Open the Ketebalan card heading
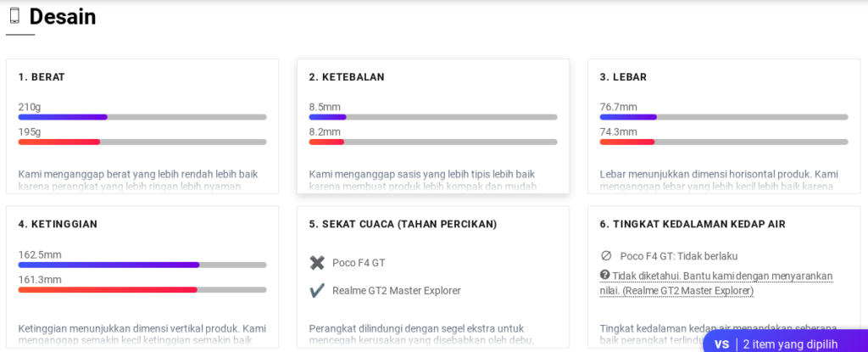This screenshot has width=868, height=352. [347, 77]
